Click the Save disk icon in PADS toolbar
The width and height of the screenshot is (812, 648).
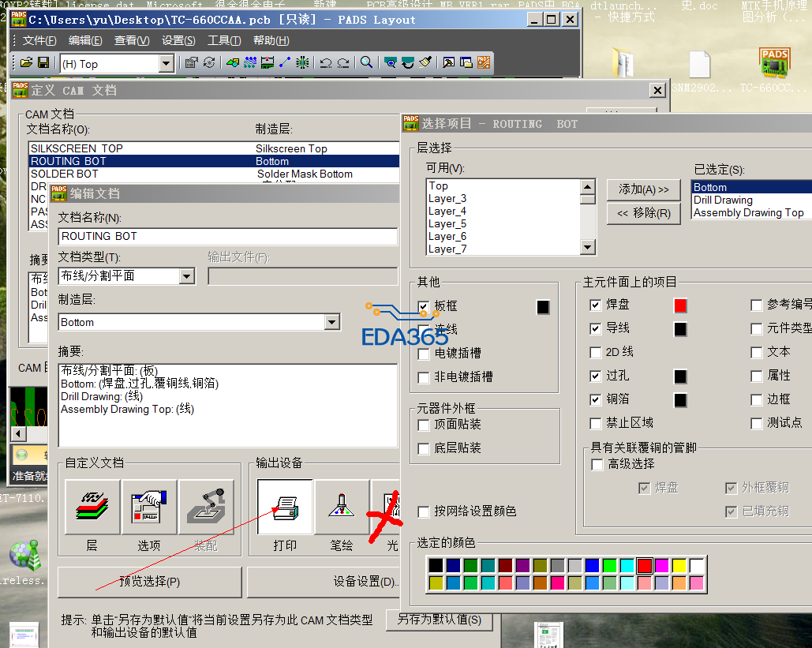point(43,63)
